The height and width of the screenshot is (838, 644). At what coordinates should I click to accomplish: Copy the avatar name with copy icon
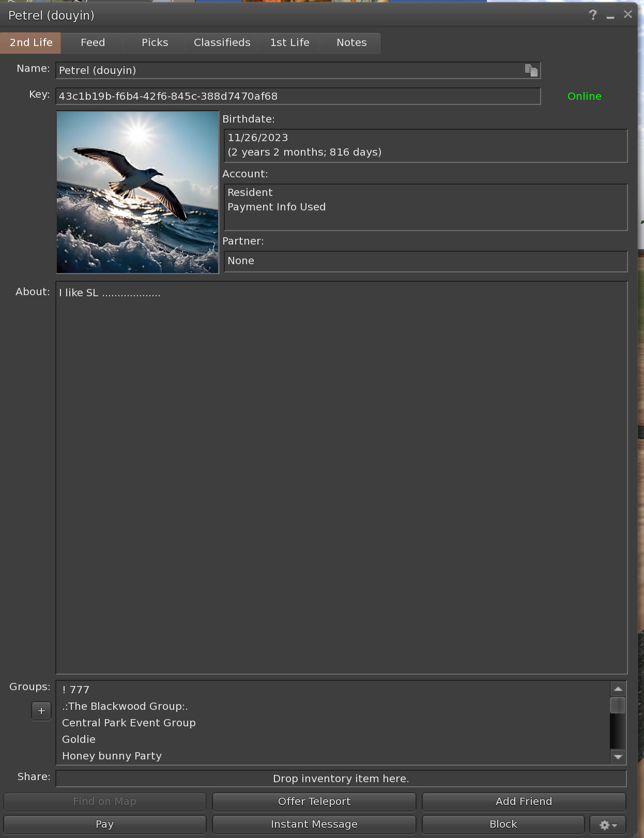[531, 70]
